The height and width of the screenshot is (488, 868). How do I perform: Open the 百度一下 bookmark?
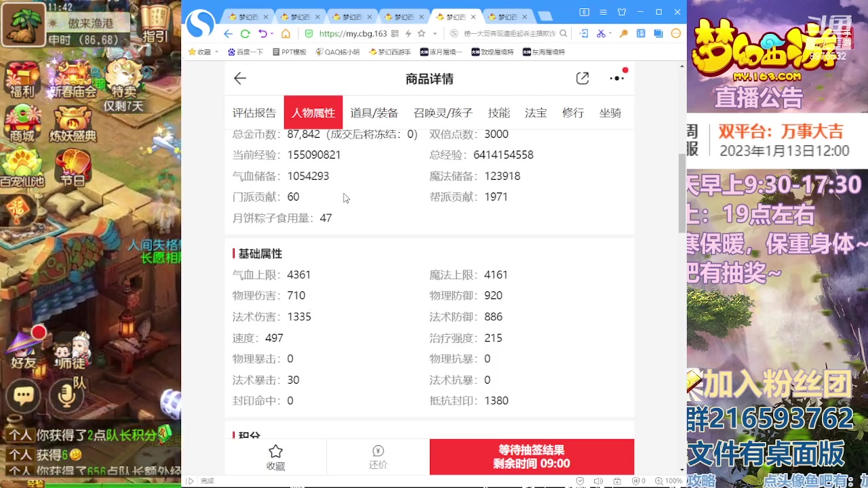click(245, 52)
